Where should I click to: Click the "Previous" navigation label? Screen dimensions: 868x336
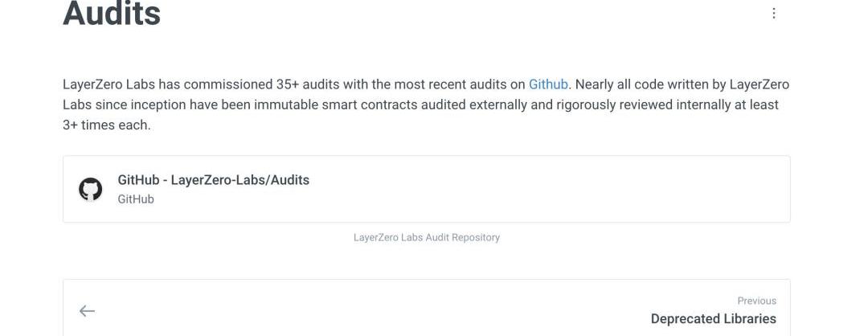point(756,301)
